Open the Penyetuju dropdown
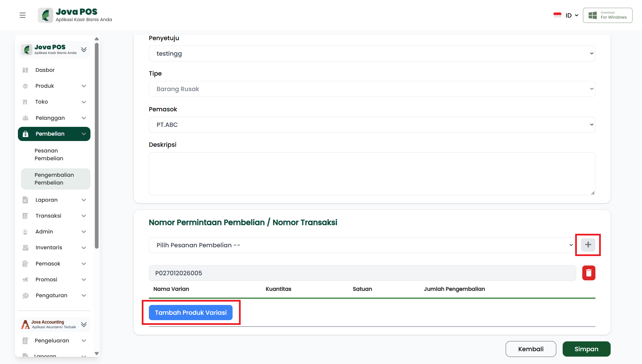Image resolution: width=642 pixels, height=364 pixels. tap(372, 54)
